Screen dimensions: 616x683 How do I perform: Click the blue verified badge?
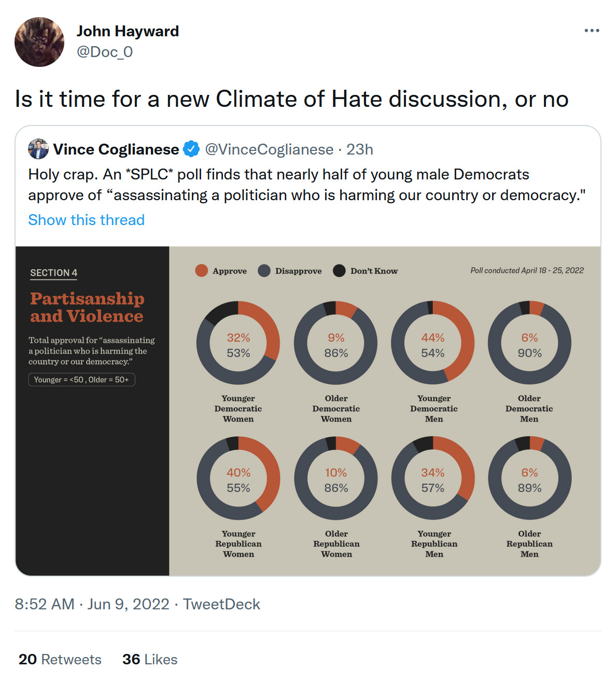click(192, 149)
